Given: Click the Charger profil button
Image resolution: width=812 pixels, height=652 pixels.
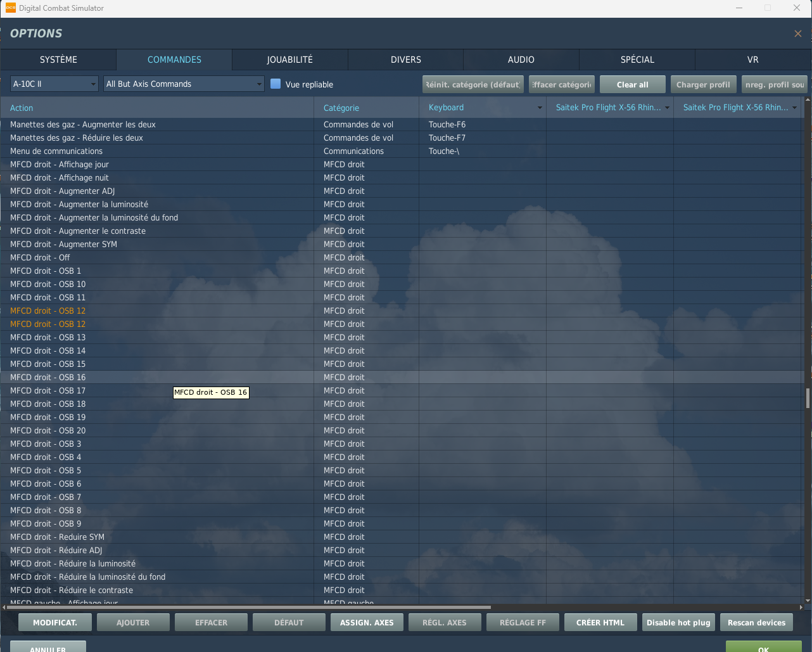Looking at the screenshot, I should pos(703,84).
